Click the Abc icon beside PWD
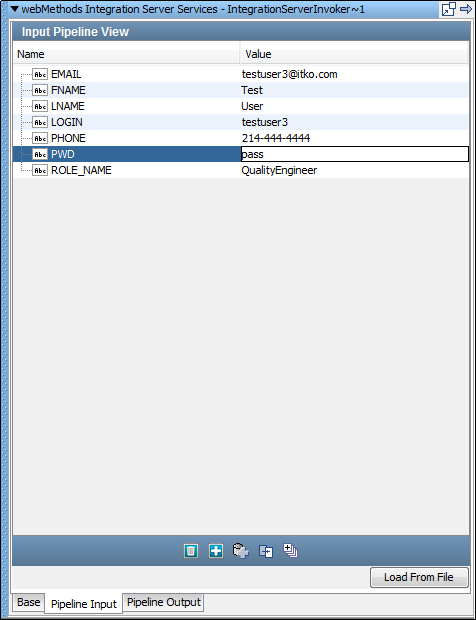Screen dimensions: 476x620 click(x=40, y=154)
